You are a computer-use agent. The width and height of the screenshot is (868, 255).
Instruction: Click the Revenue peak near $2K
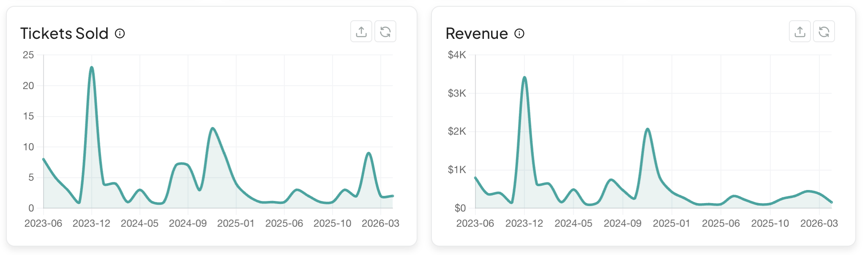click(647, 129)
